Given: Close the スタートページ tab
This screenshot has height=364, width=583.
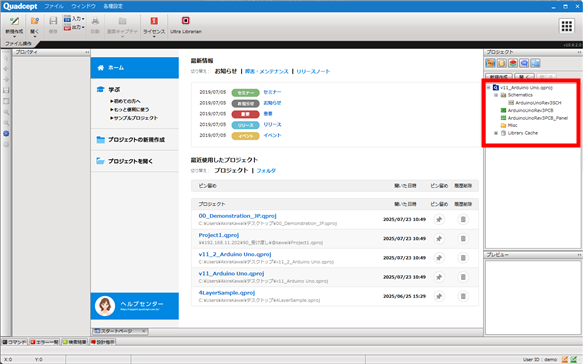Looking at the screenshot, I should 144,331.
